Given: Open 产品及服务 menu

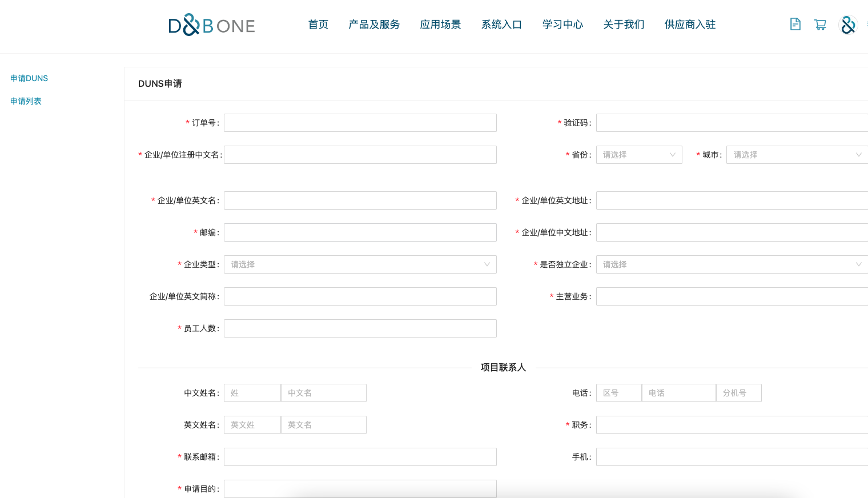Looking at the screenshot, I should [x=374, y=25].
